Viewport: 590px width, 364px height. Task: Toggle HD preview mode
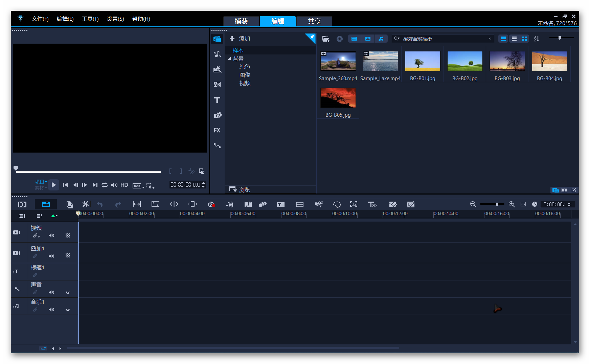coord(124,185)
